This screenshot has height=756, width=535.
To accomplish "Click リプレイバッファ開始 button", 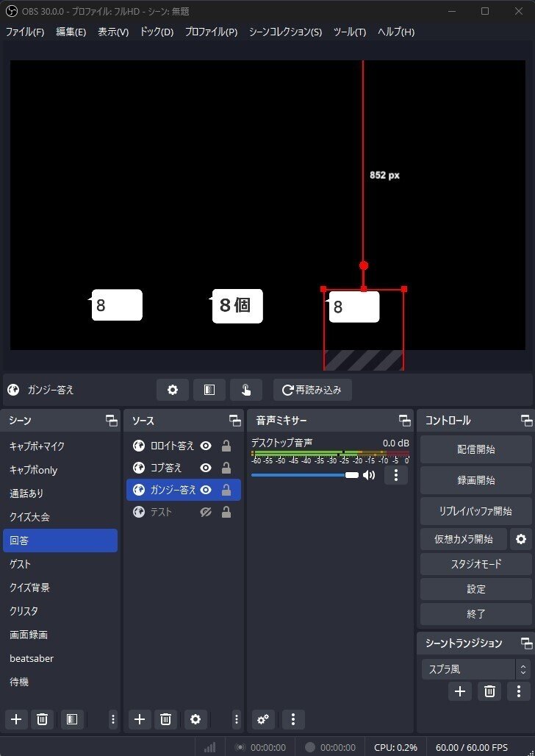I will point(475,511).
